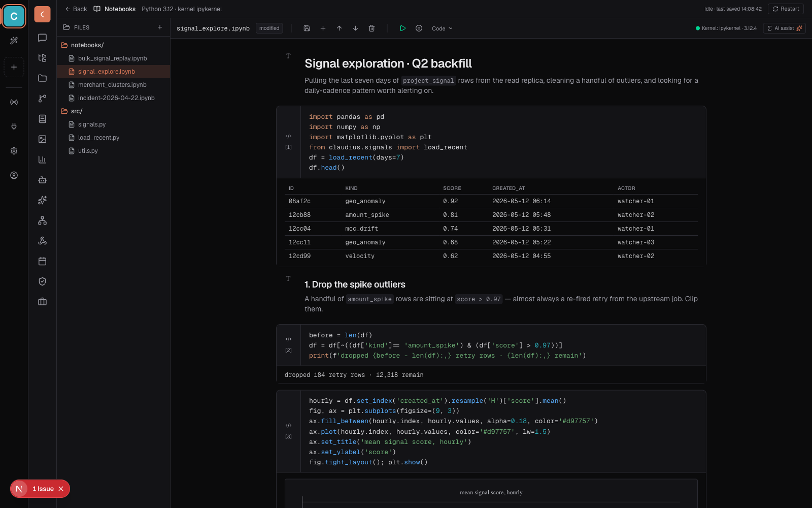Open settings gear in left rail
812x508 pixels.
point(14,151)
